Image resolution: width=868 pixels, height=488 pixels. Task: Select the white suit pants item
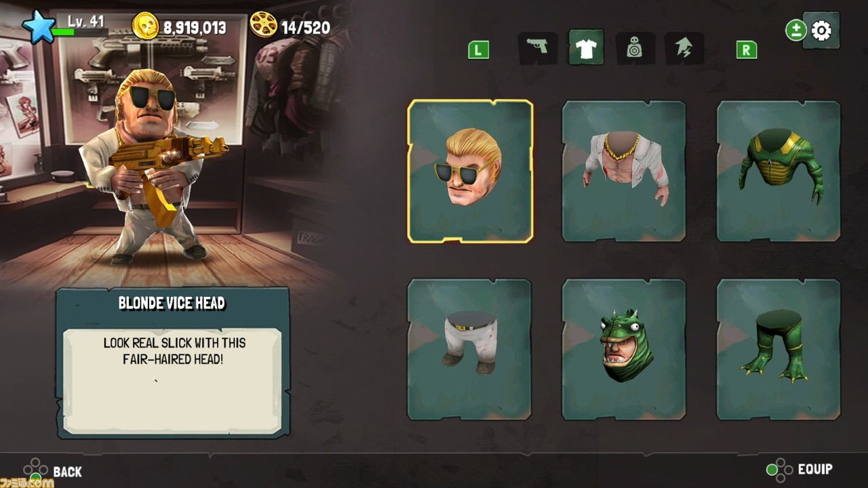(469, 349)
